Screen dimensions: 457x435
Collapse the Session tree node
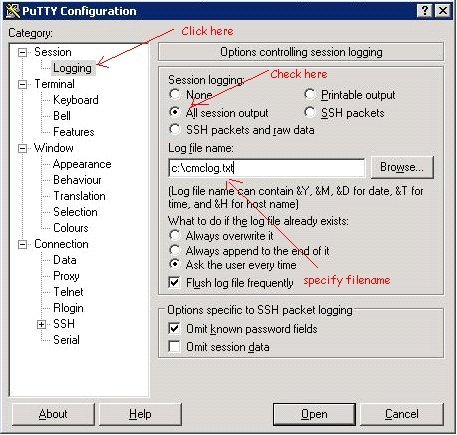click(22, 52)
